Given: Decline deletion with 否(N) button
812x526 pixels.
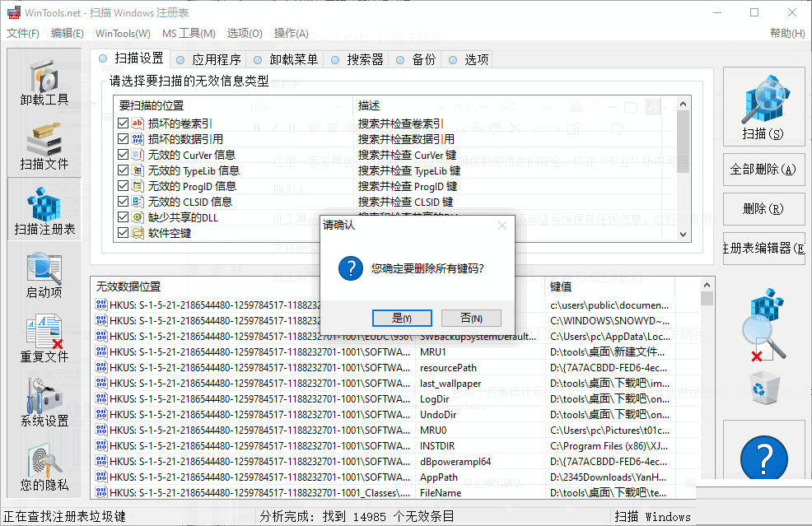Looking at the screenshot, I should [x=471, y=318].
